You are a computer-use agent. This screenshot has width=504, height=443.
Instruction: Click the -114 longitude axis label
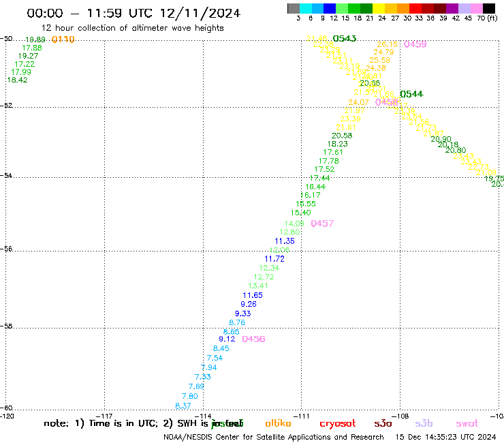203,416
